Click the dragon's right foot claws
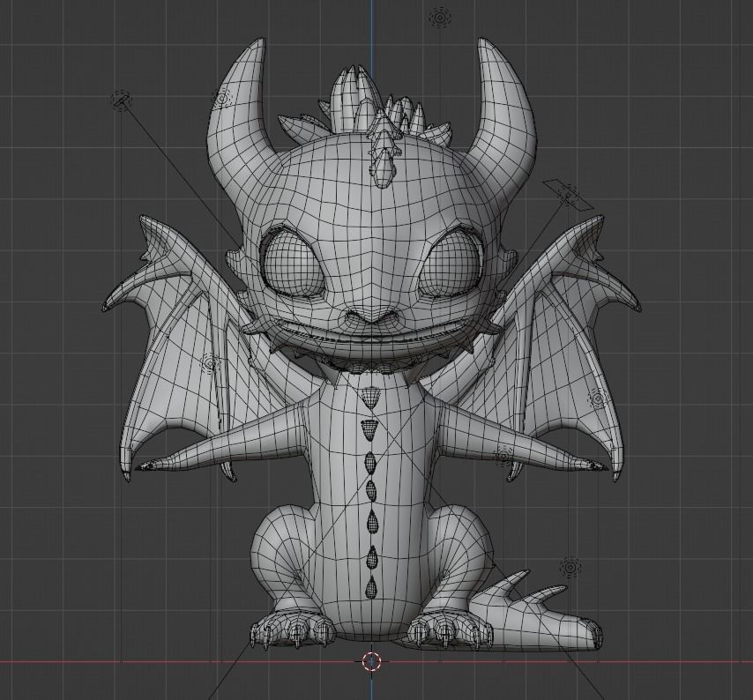 [x=451, y=629]
